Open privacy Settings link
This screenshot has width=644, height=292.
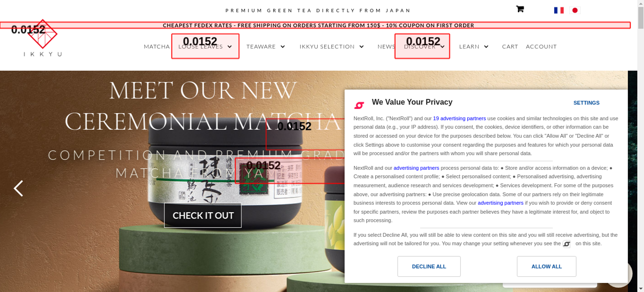coord(586,103)
